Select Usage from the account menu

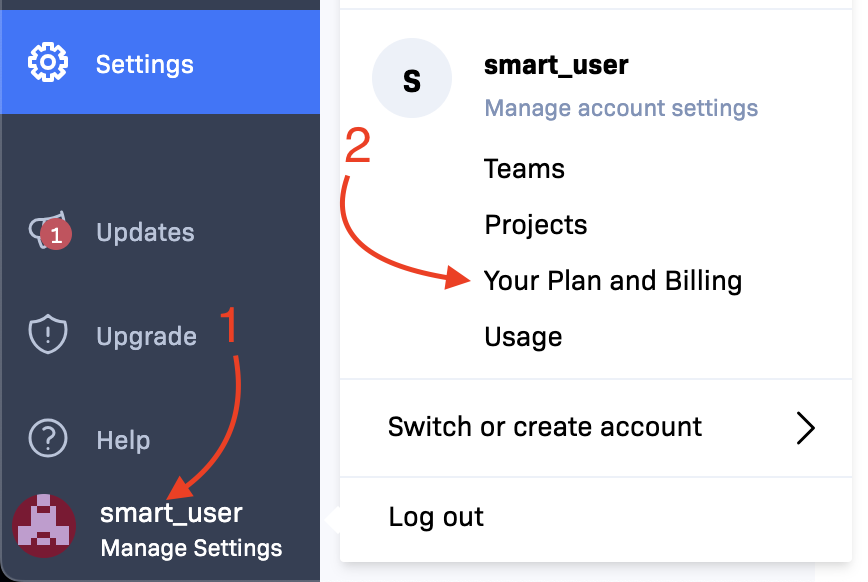pos(523,337)
